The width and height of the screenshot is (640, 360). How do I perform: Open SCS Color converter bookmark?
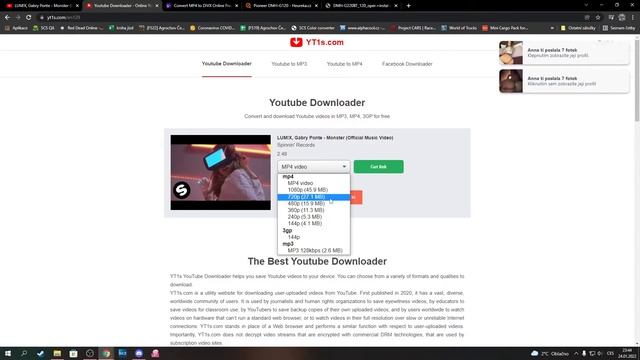click(x=313, y=28)
